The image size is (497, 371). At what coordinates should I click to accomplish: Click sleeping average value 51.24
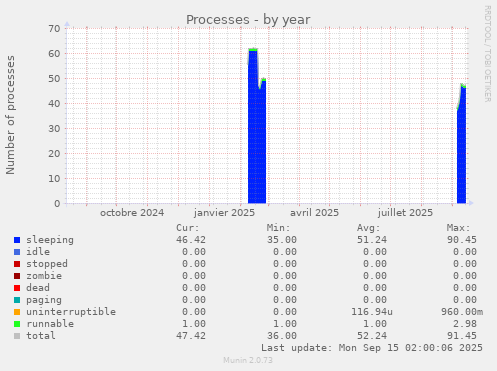tap(372, 240)
